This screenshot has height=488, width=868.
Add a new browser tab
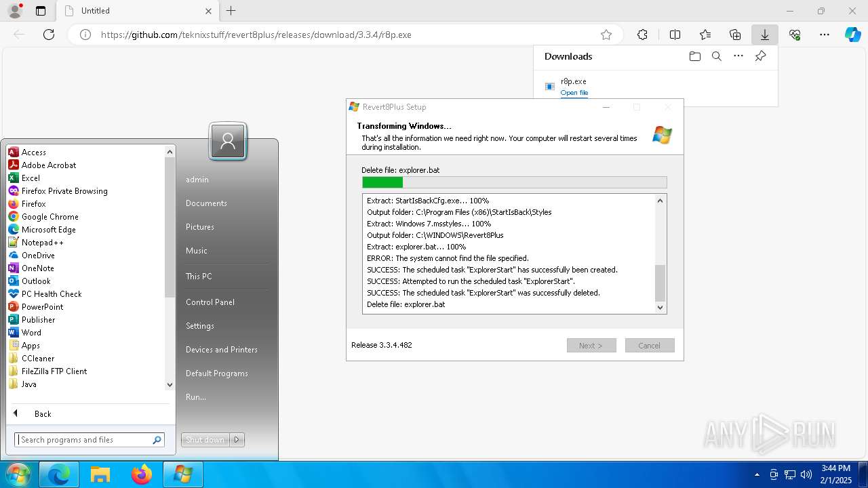click(231, 11)
